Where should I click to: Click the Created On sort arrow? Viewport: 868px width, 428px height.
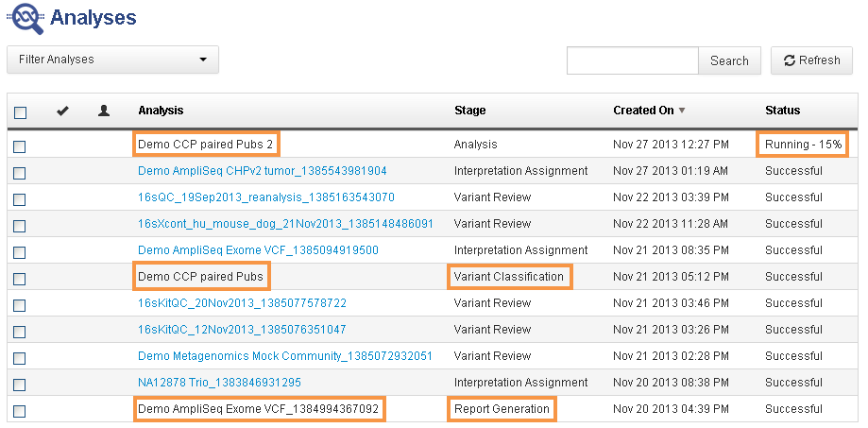point(682,111)
